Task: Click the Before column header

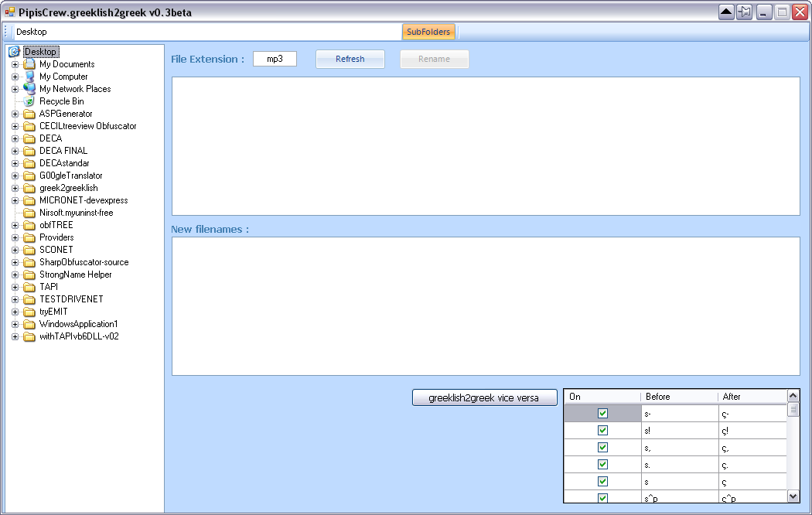Action: [680, 397]
